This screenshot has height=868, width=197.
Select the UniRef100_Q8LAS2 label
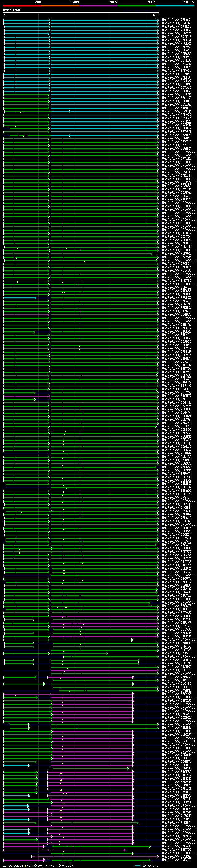click(176, 30)
